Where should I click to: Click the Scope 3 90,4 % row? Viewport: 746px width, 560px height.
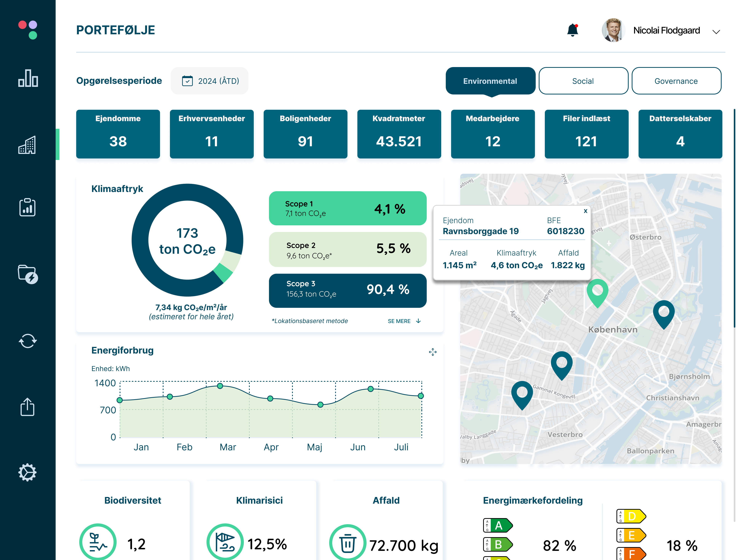[x=348, y=291]
